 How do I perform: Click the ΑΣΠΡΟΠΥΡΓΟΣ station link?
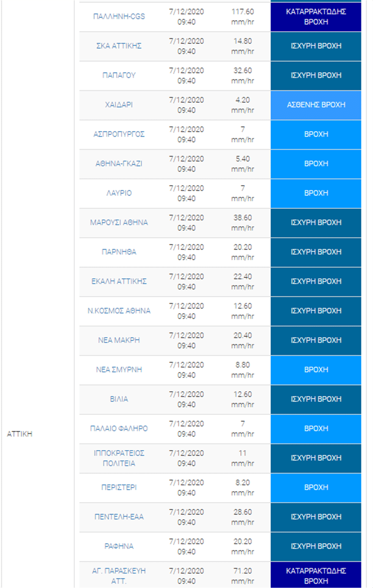click(119, 134)
